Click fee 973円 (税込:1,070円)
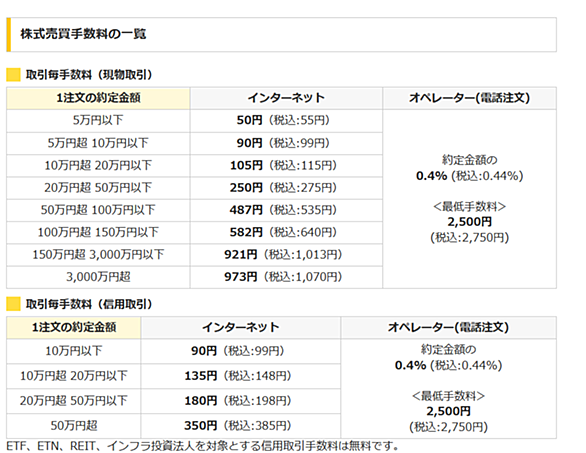This screenshot has width=586, height=453. pos(283,277)
